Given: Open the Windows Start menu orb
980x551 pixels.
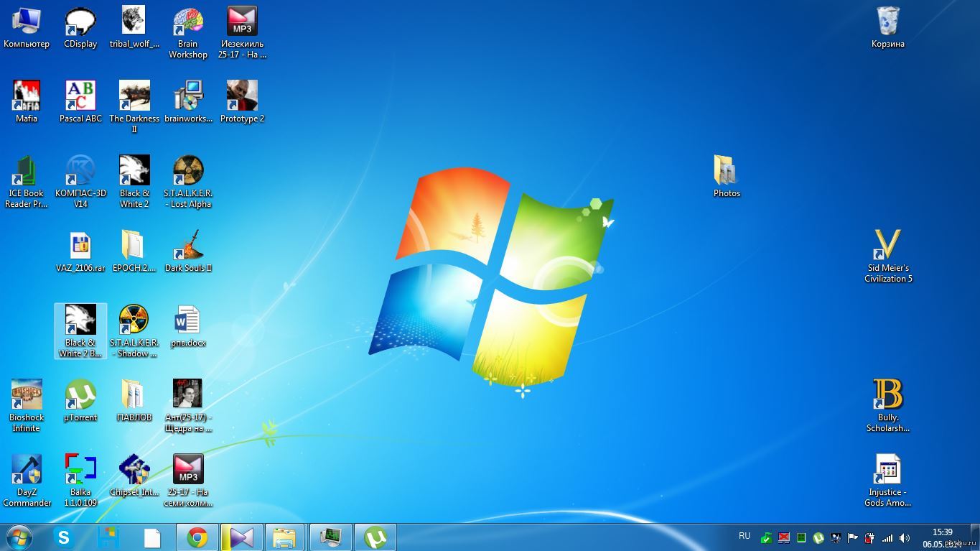Looking at the screenshot, I should coord(19,537).
